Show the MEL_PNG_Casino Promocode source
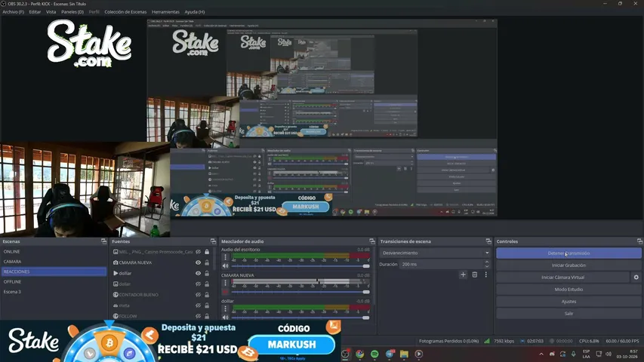The height and width of the screenshot is (362, 644). click(x=198, y=252)
